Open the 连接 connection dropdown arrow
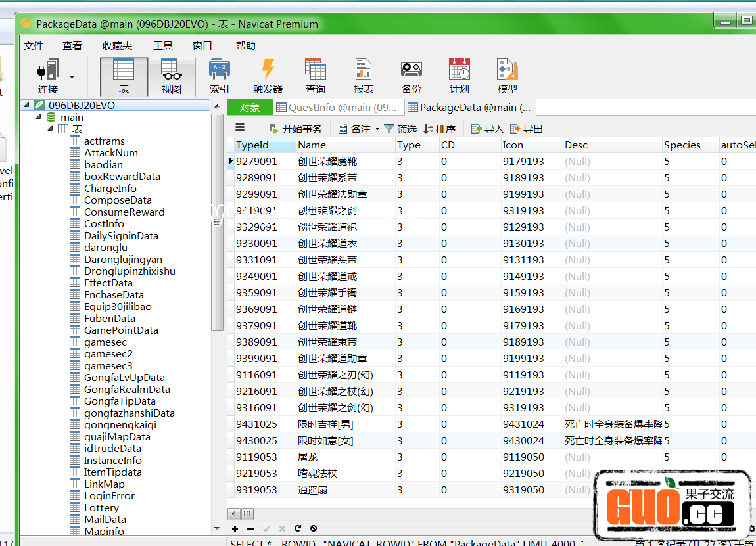This screenshot has height=546, width=756. (x=72, y=77)
